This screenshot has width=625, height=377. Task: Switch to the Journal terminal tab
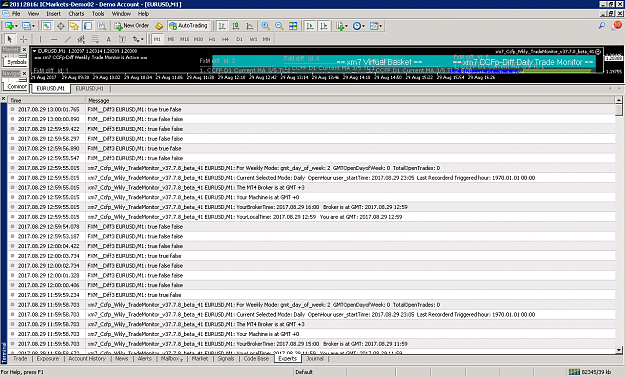tap(315, 359)
